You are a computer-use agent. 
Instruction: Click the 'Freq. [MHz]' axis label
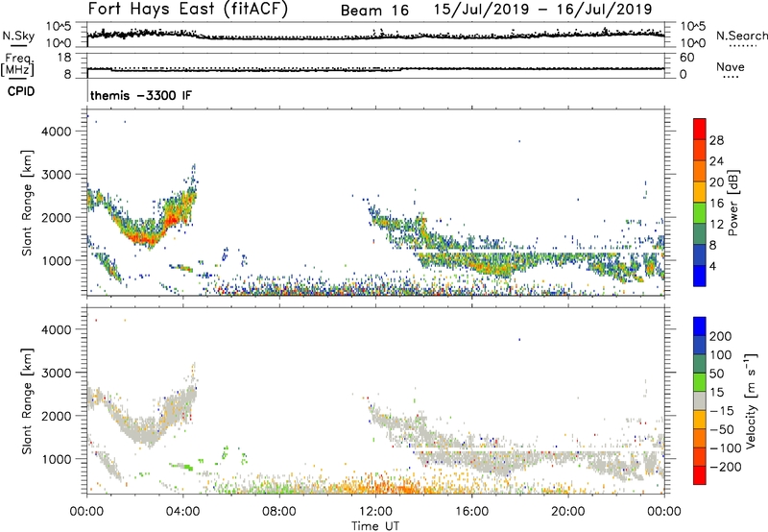[17, 65]
